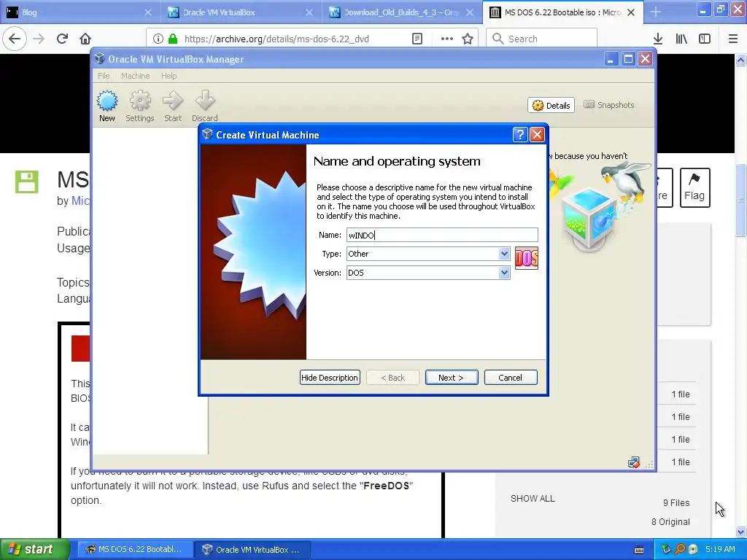This screenshot has width=747, height=560.
Task: Click the New machine toolbar icon
Action: (x=107, y=106)
